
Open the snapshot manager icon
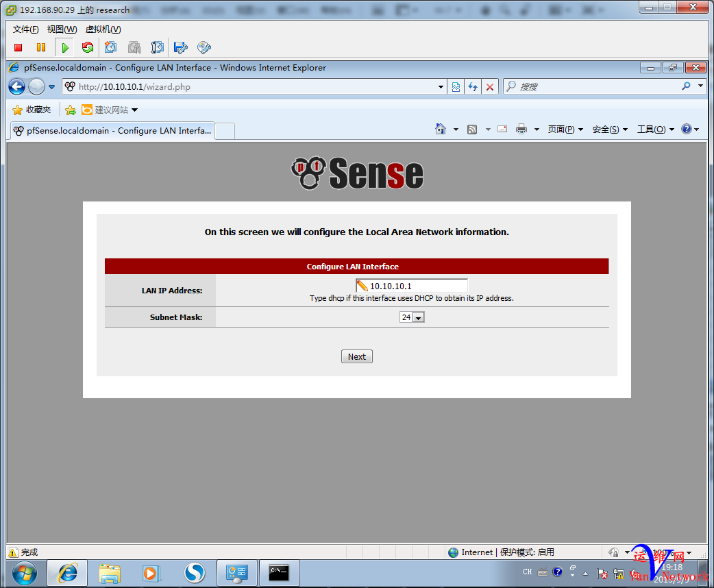tap(158, 47)
